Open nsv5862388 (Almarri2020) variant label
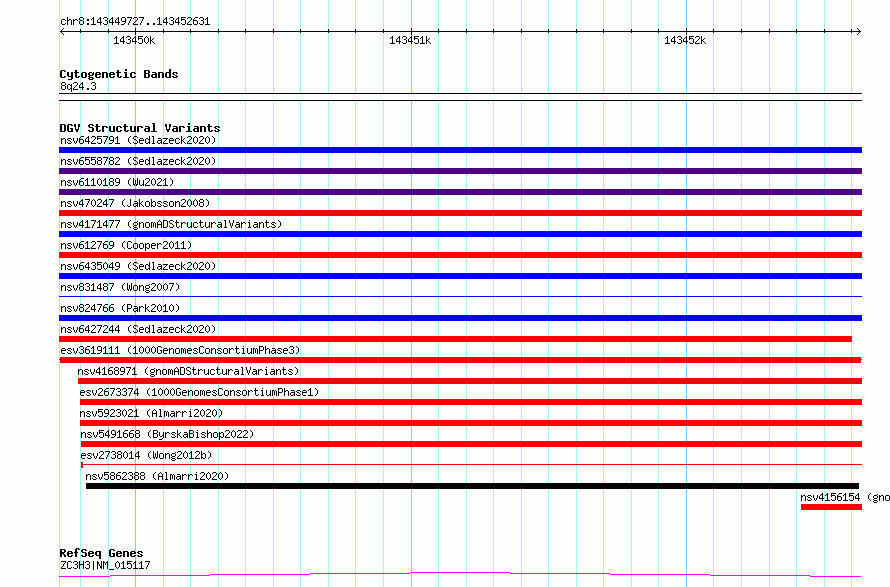Image resolution: width=890 pixels, height=587 pixels. (157, 476)
